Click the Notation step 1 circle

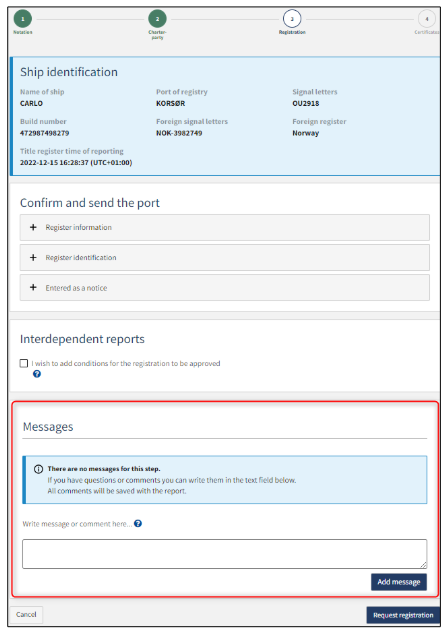(23, 19)
